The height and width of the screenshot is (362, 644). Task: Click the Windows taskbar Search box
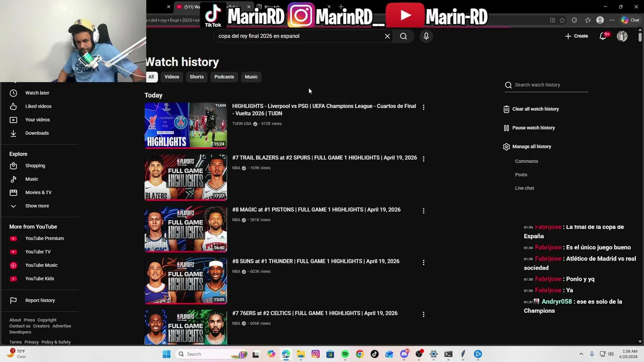pos(211,354)
